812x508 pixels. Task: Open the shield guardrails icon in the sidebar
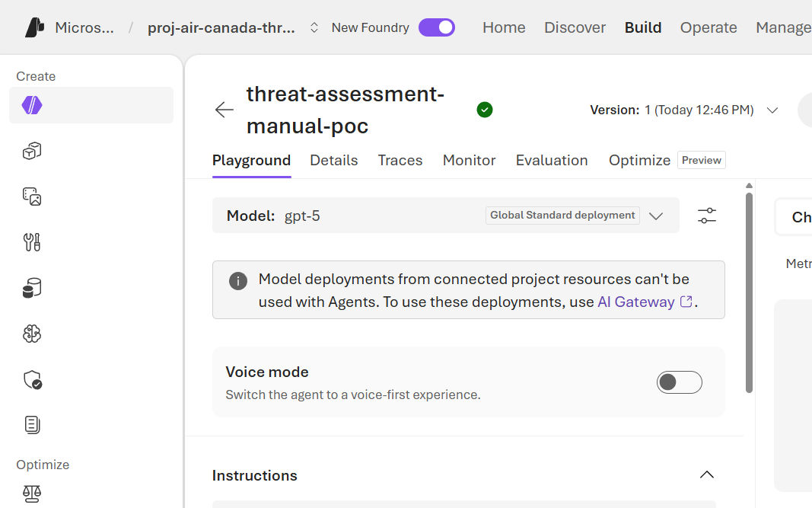click(x=33, y=379)
